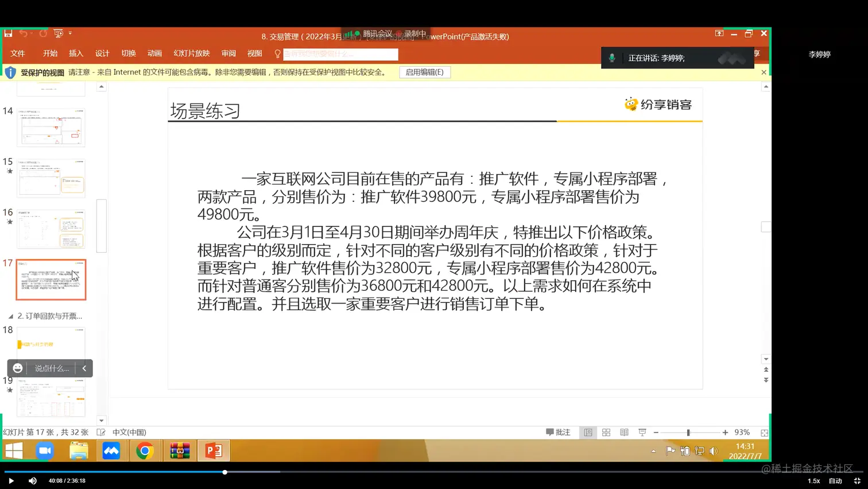The width and height of the screenshot is (868, 489).
Task: Open the 设计 ribbon tab
Action: pyautogui.click(x=102, y=53)
